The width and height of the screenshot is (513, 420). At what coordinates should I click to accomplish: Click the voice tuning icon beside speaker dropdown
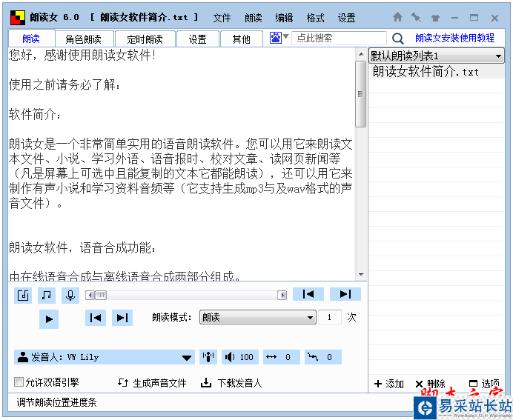208,357
